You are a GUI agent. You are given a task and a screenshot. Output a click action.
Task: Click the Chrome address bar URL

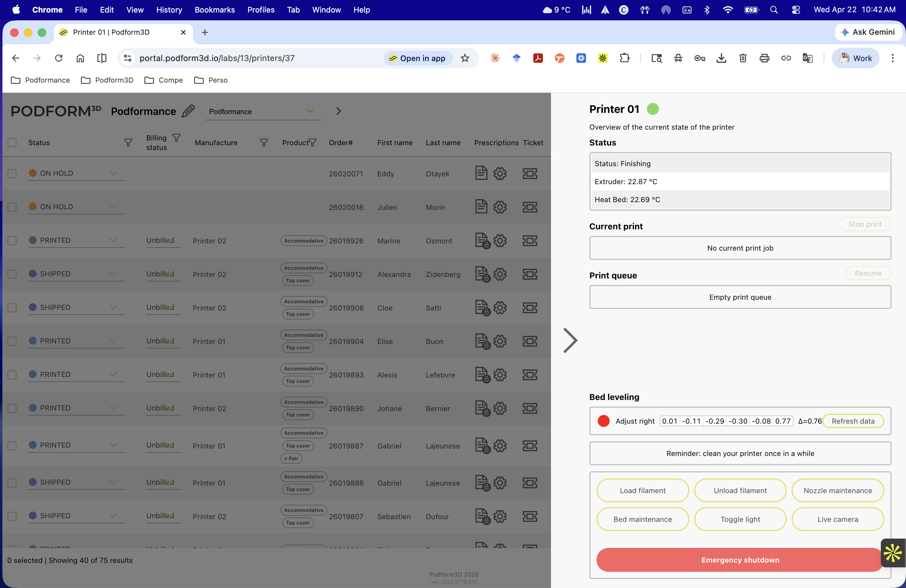tap(217, 58)
